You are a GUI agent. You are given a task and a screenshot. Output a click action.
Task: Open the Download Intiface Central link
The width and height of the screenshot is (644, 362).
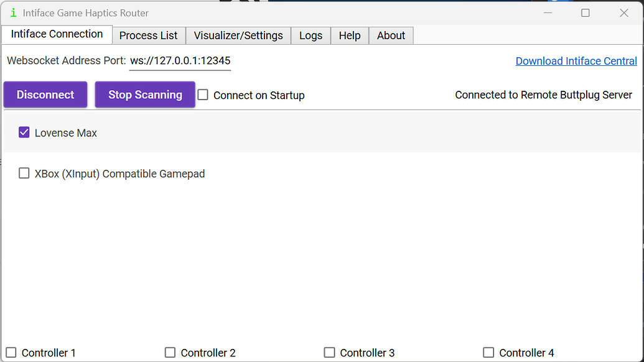click(x=576, y=61)
